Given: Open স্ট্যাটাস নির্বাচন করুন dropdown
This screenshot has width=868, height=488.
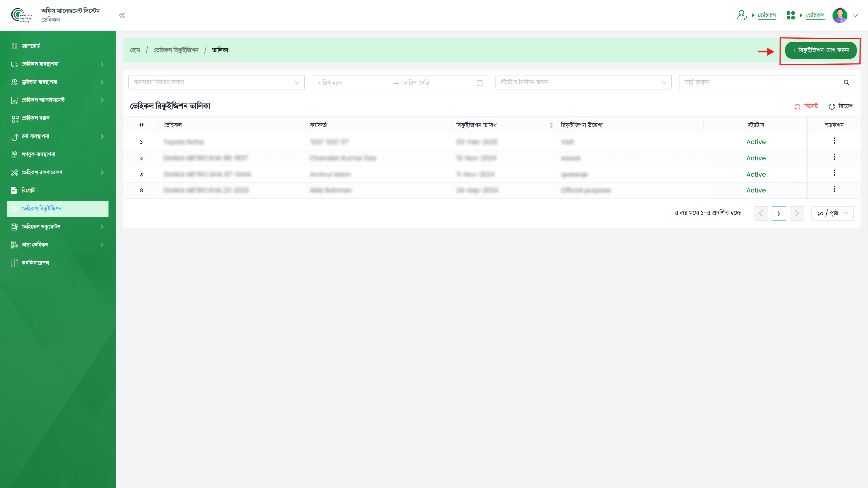Looking at the screenshot, I should 583,82.
